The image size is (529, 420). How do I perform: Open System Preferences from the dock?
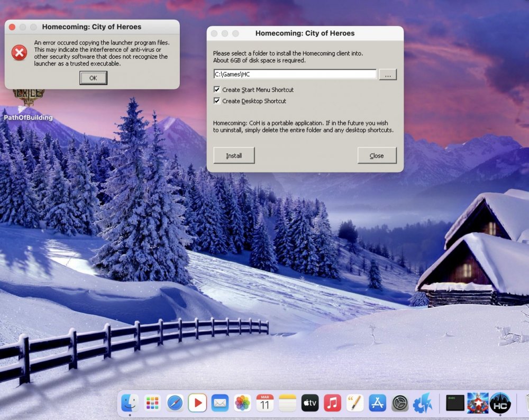coord(400,403)
